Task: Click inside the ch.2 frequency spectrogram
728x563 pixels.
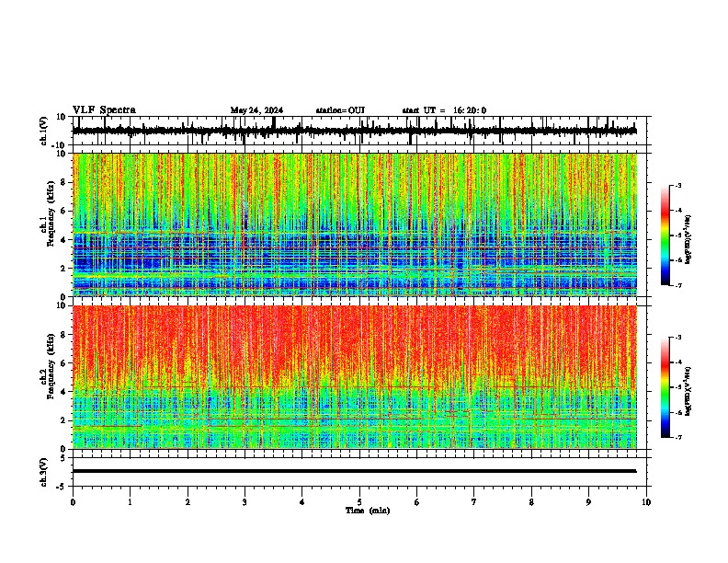Action: click(x=355, y=377)
